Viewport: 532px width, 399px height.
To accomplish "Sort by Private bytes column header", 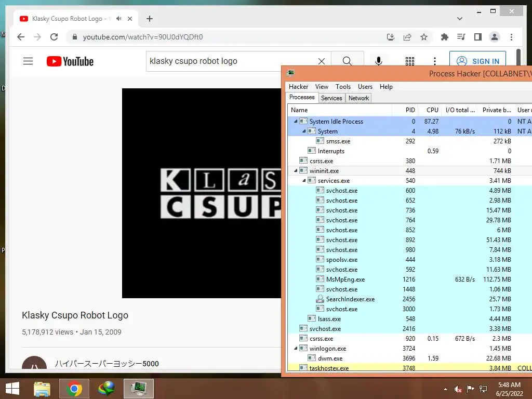I will (496, 110).
